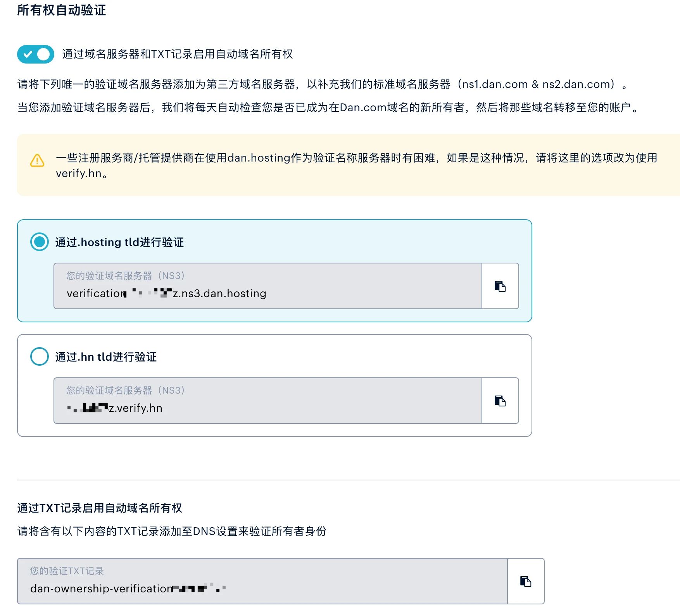Screen dimensions: 680x616
Task: Click the TXT record DNS instruction text
Action: point(172,531)
